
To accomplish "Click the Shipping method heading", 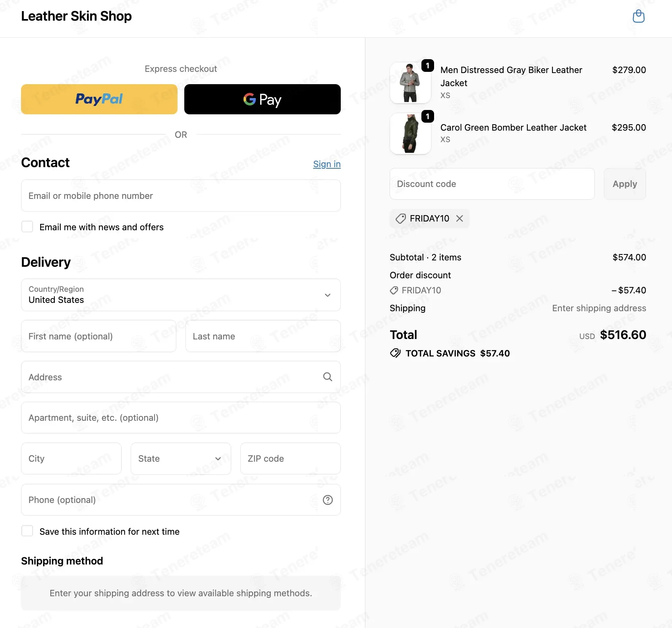I will [x=62, y=561].
